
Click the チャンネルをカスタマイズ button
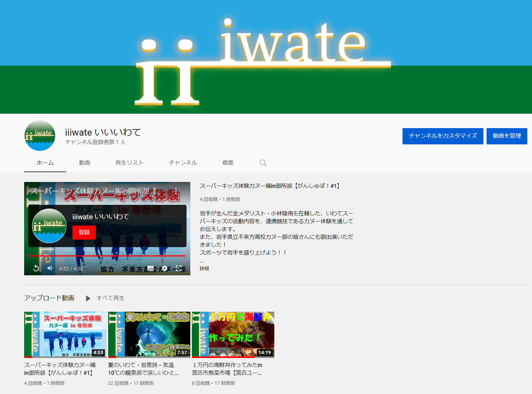(x=443, y=136)
